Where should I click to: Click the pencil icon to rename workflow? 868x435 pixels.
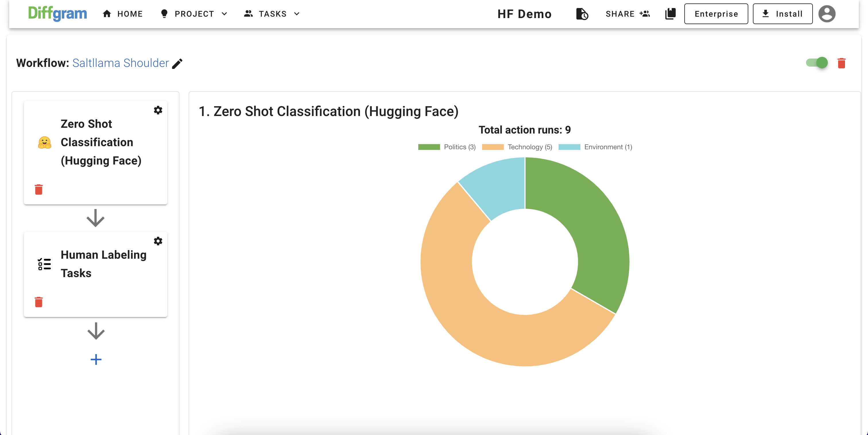177,64
